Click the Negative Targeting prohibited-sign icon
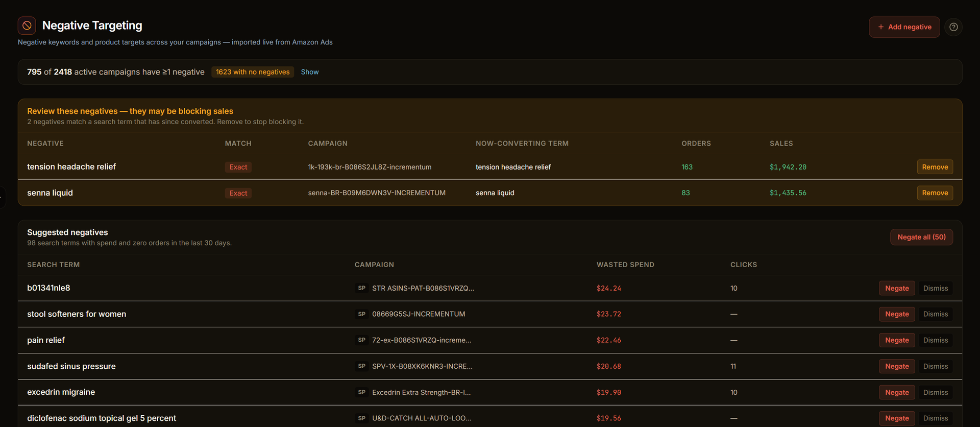 [x=27, y=26]
